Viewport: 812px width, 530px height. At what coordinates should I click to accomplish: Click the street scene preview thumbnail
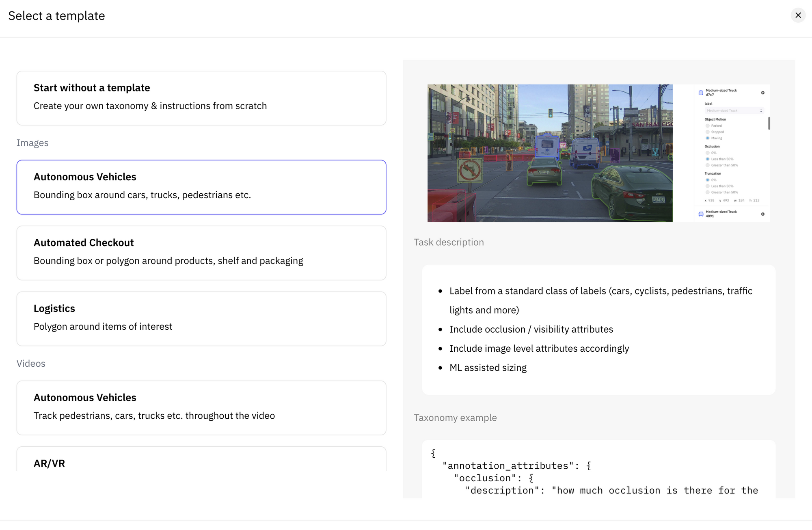tap(550, 153)
